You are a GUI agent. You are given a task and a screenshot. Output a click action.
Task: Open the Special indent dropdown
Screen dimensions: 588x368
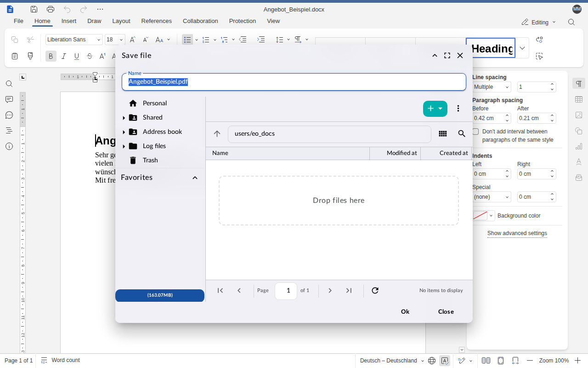492,197
